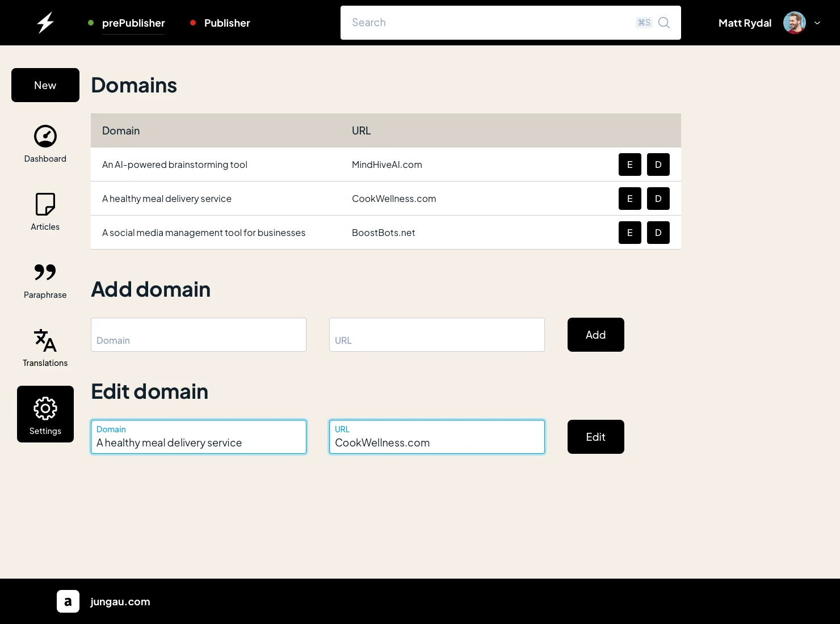Switch to the Publisher tab
The image size is (840, 624).
(227, 23)
